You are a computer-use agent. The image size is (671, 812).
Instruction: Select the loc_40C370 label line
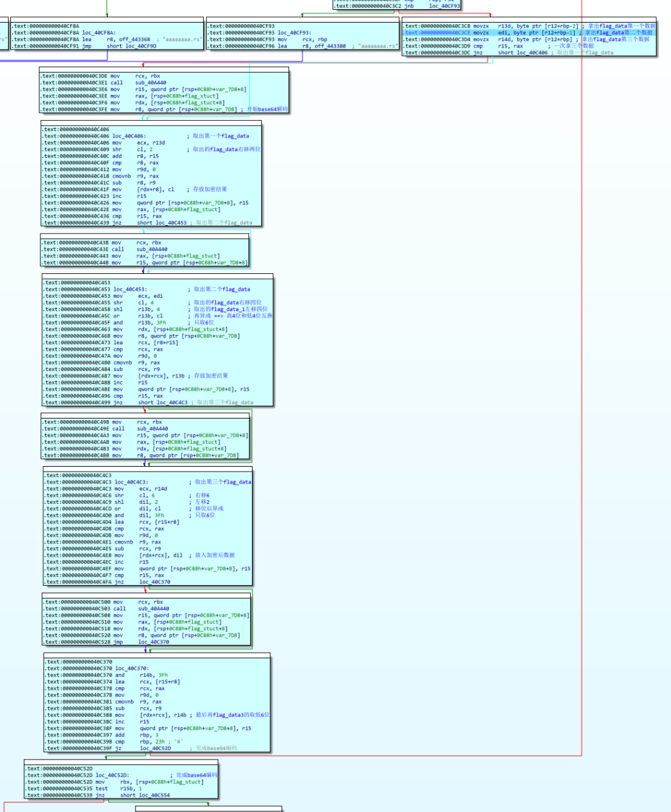pyautogui.click(x=132, y=669)
